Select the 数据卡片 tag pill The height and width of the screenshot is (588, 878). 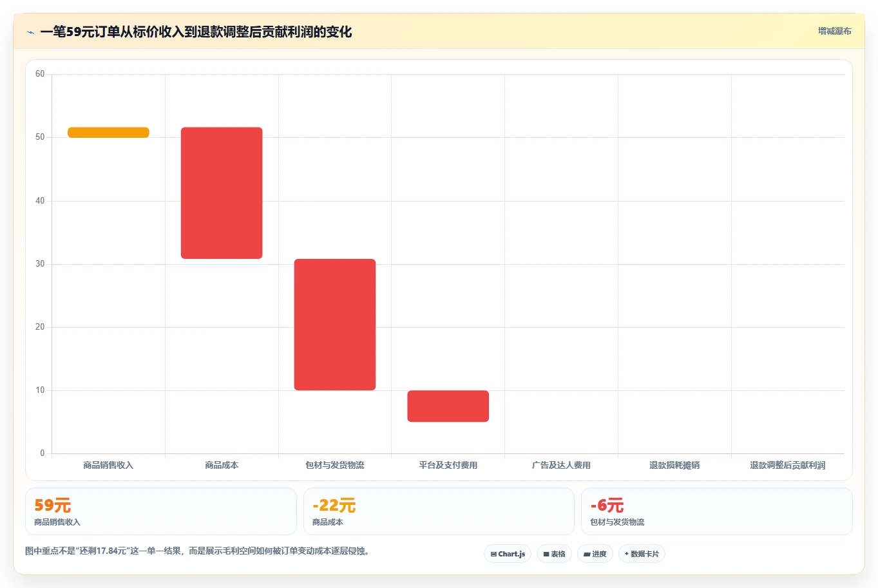[642, 554]
